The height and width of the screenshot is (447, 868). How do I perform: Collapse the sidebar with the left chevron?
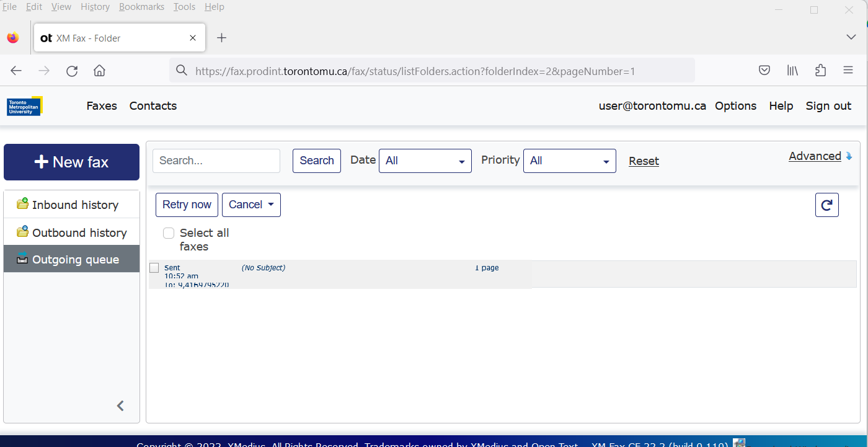tap(120, 406)
